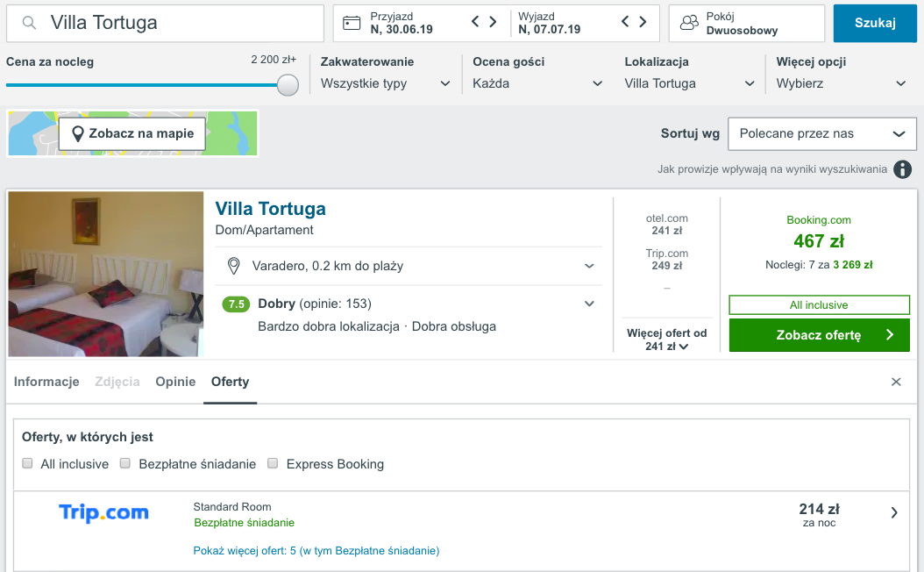The height and width of the screenshot is (572, 924).
Task: Open Więcej opcji dropdown
Action: tap(842, 83)
